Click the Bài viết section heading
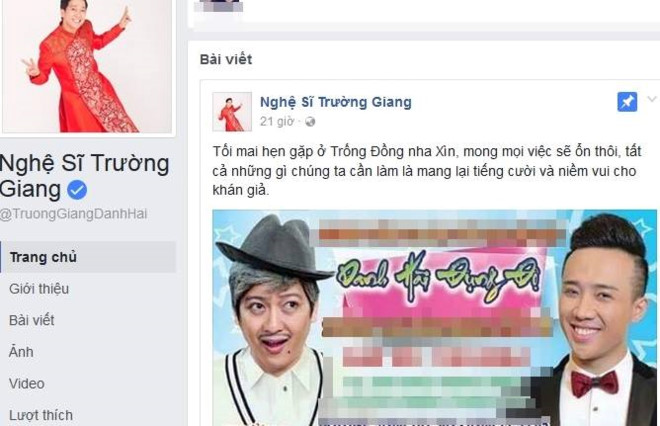The width and height of the screenshot is (660, 426). (x=226, y=59)
